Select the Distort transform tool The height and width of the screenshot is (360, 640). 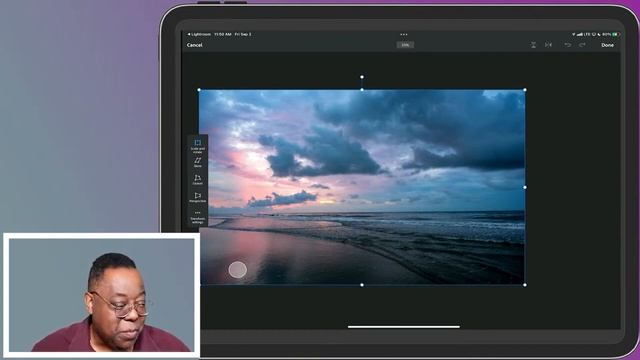pyautogui.click(x=198, y=180)
